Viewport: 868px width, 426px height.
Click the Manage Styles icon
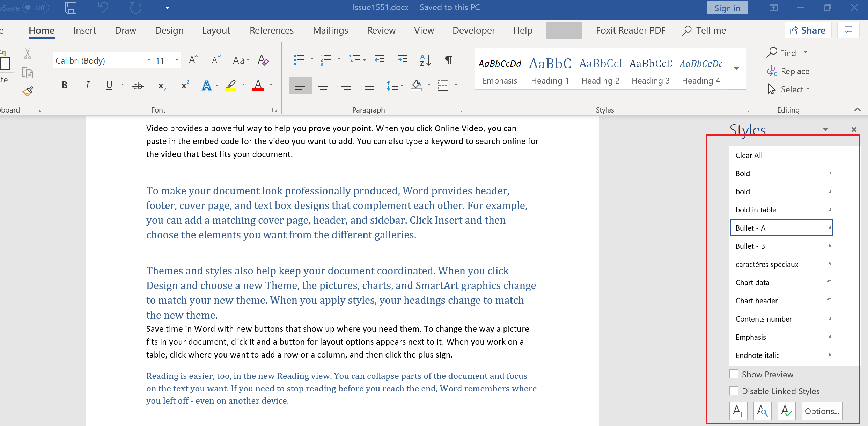(x=786, y=411)
